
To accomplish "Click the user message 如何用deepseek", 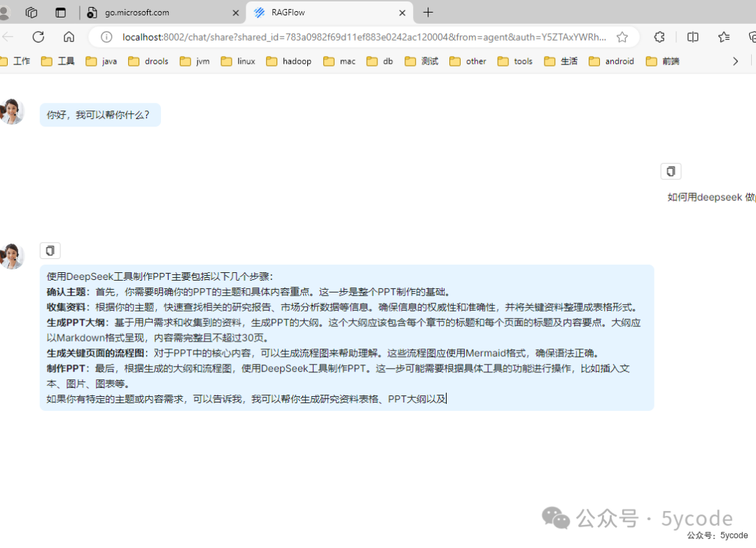I will (x=711, y=197).
